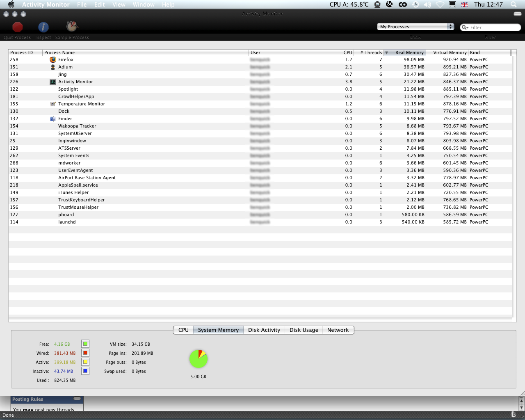Click the Inspect info icon
525x420 pixels.
[x=43, y=27]
